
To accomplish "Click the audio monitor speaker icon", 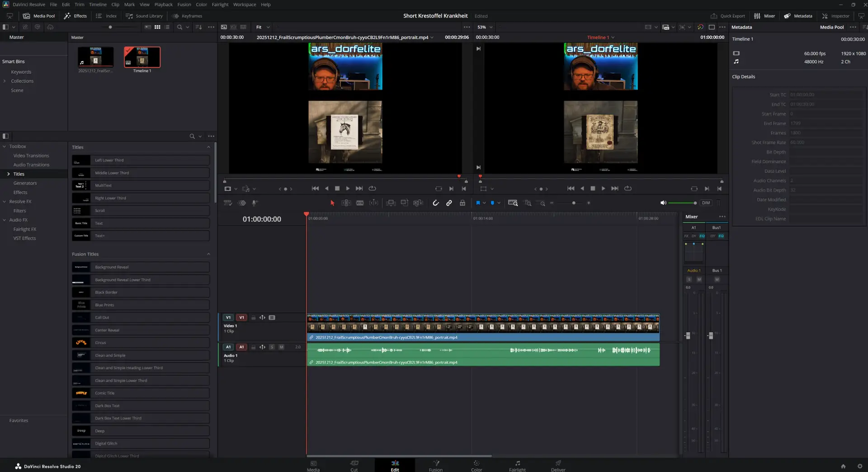I will coord(663,203).
